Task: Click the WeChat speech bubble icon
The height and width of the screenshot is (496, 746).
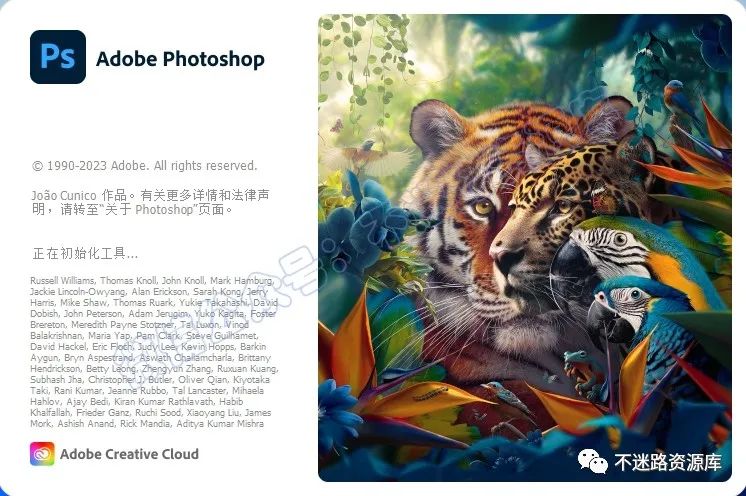Action: click(x=592, y=461)
